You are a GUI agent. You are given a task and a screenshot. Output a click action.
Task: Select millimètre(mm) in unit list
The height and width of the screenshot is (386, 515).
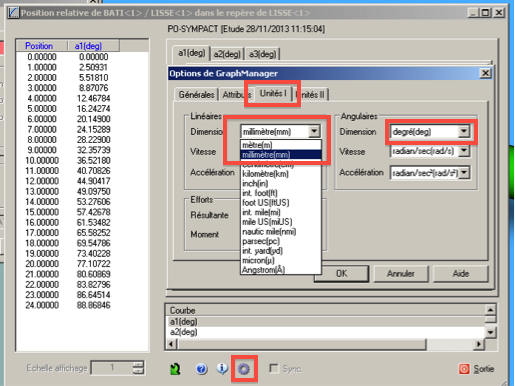[281, 155]
